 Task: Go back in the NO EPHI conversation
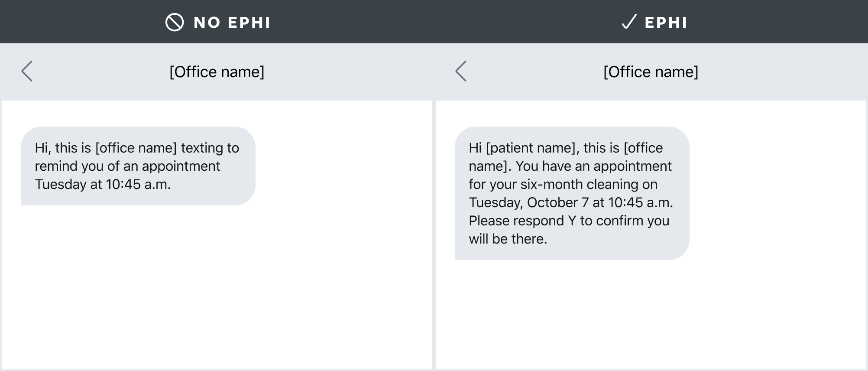tap(27, 71)
